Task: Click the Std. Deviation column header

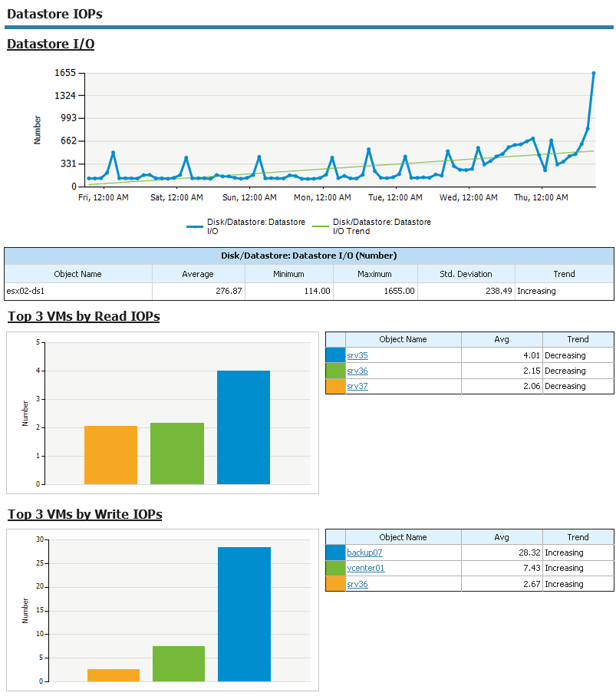Action: point(466,274)
